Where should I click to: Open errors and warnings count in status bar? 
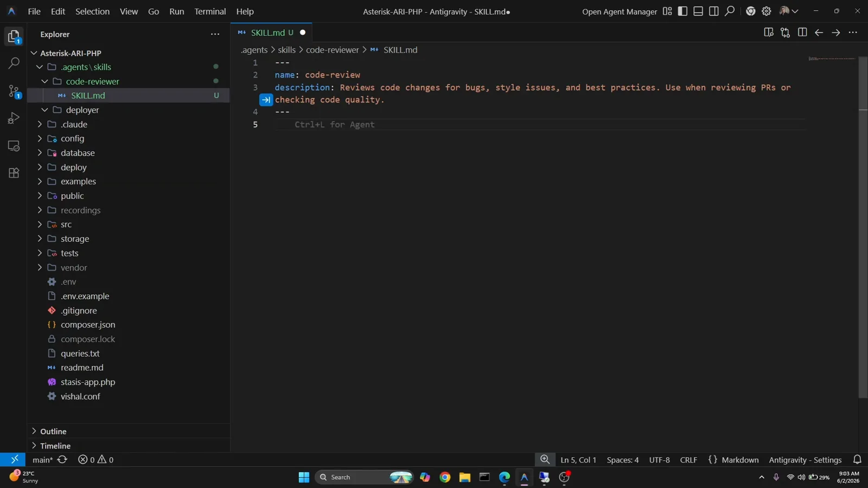pos(96,460)
